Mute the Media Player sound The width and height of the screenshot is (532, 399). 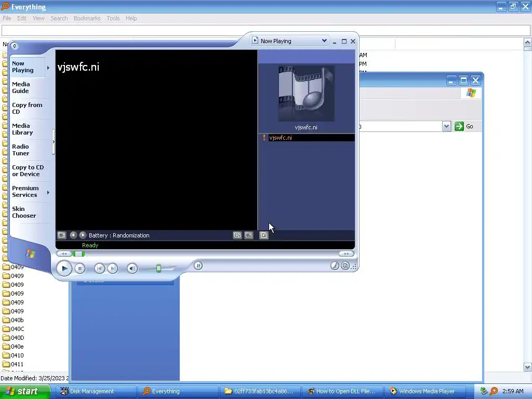132,269
